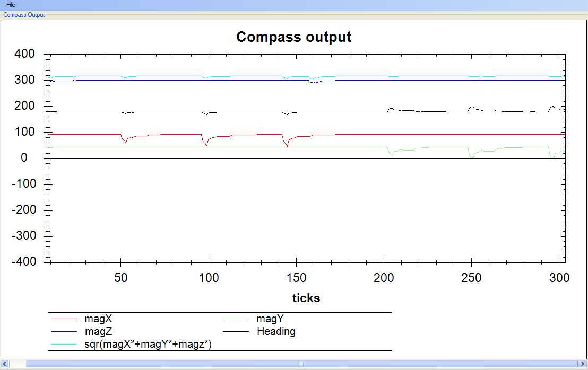This screenshot has width=588, height=370.
Task: Click the right scrollbar arrow
Action: 583,364
